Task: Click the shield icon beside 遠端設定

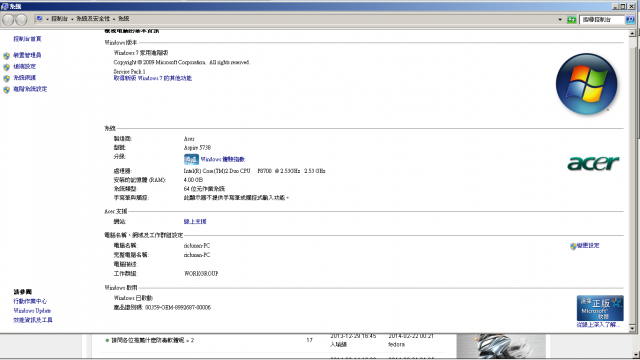Action: coord(7,67)
